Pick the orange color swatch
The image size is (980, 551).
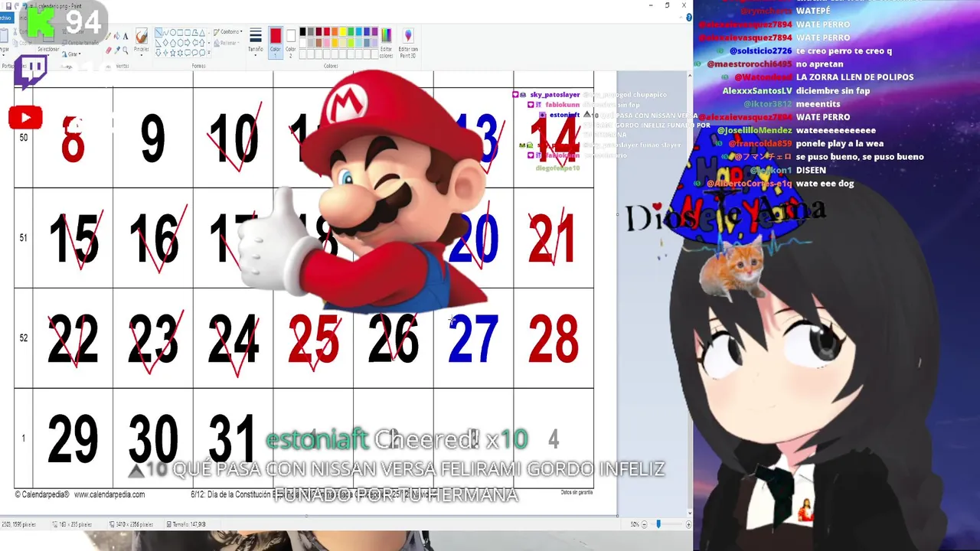335,31
